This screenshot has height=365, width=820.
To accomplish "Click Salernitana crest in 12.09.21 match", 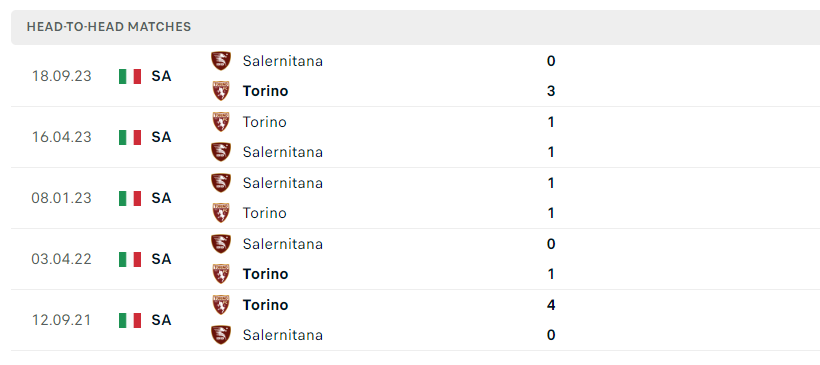I will coord(221,335).
